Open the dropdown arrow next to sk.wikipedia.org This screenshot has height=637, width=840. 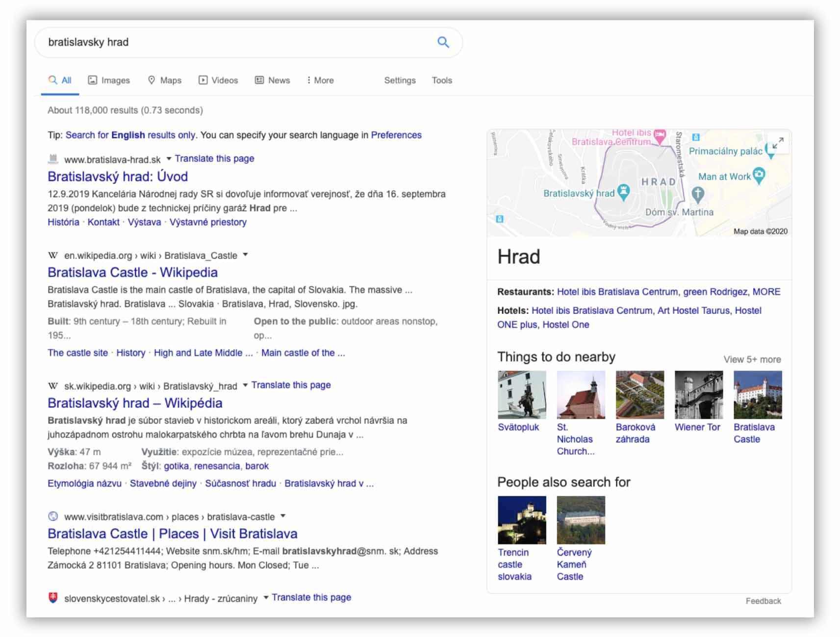point(245,385)
